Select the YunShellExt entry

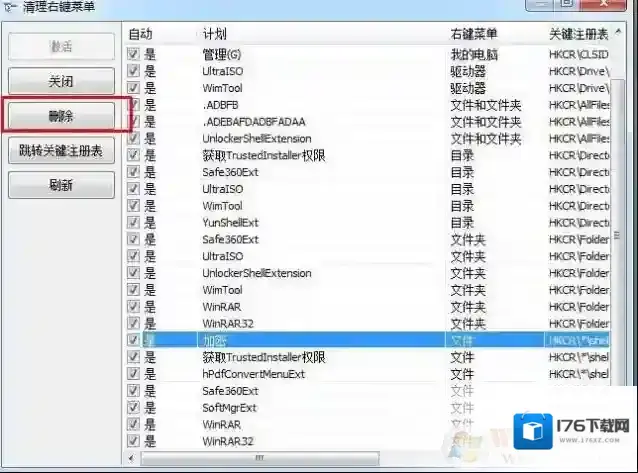[x=230, y=223]
